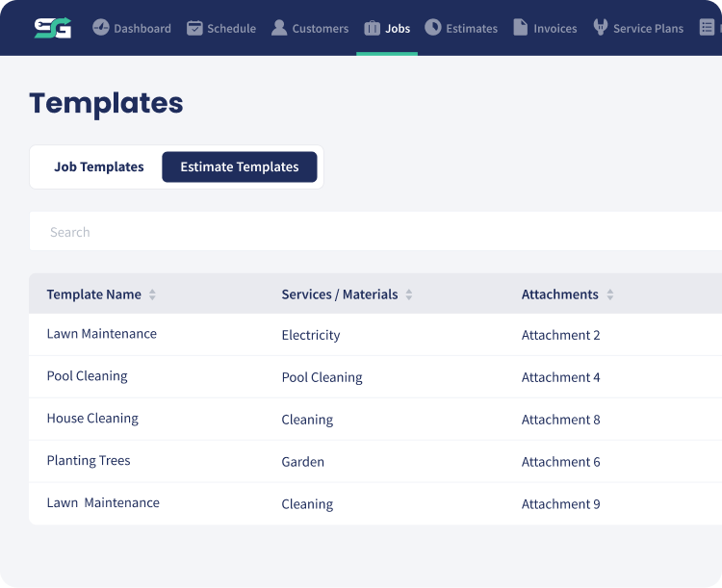722x588 pixels.
Task: Sort by Attachments column arrows
Action: (x=610, y=294)
